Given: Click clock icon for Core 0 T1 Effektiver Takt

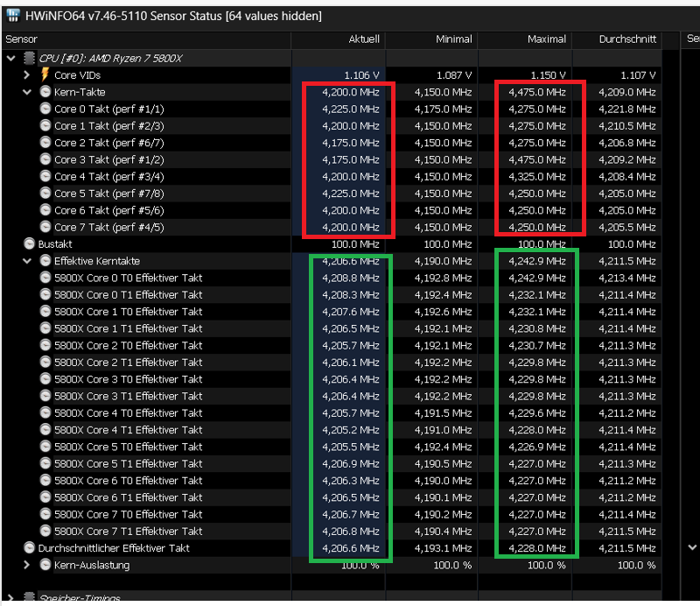Looking at the screenshot, I should point(45,294).
